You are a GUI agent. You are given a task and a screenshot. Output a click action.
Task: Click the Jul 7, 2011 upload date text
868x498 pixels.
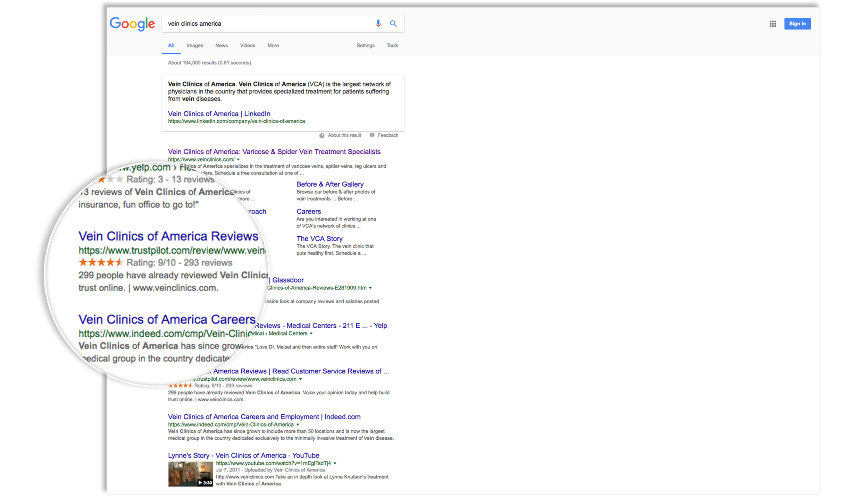point(228,470)
